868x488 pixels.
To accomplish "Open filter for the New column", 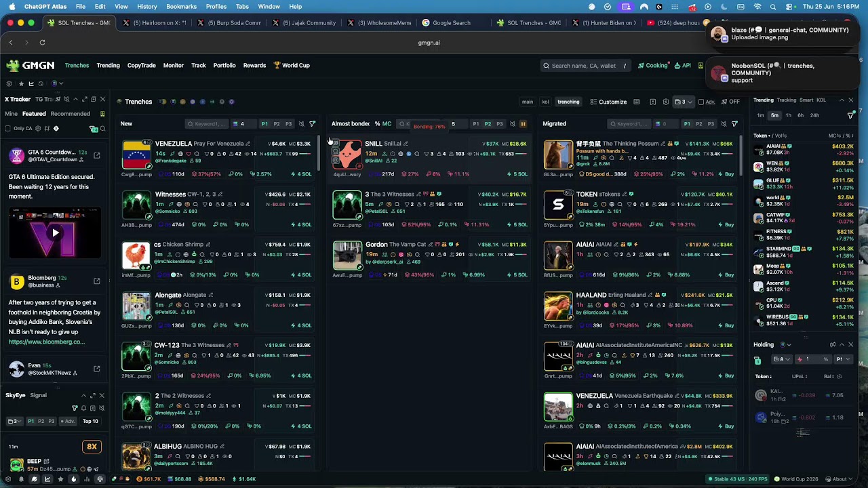I will click(312, 124).
